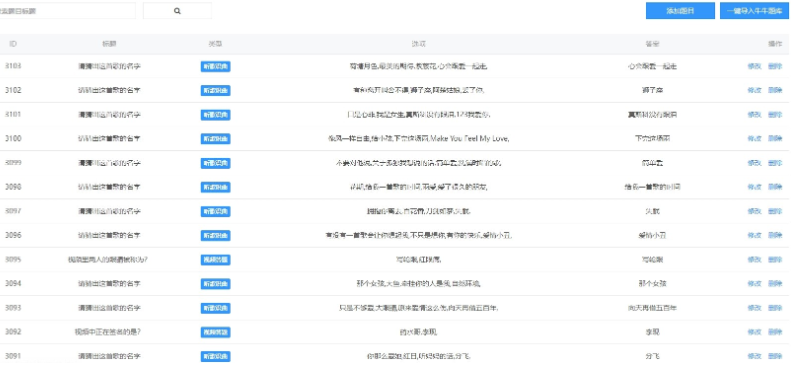This screenshot has width=794, height=381.
Task: Delete the row with ID 3097
Action: point(775,211)
